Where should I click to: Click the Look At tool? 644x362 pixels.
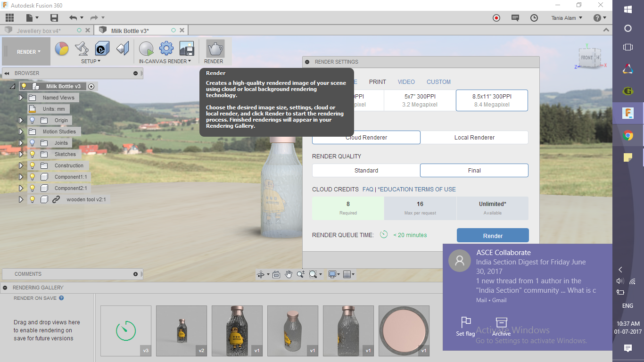pyautogui.click(x=276, y=274)
